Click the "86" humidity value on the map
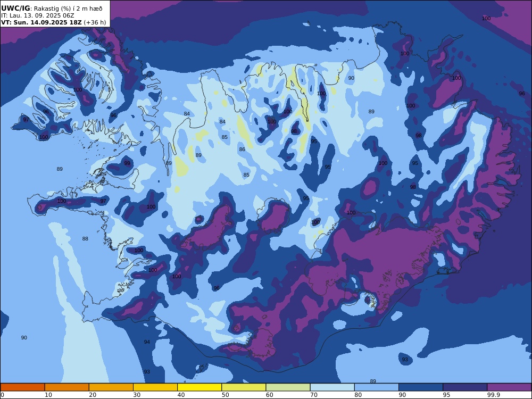532x399 pixels. (242, 149)
